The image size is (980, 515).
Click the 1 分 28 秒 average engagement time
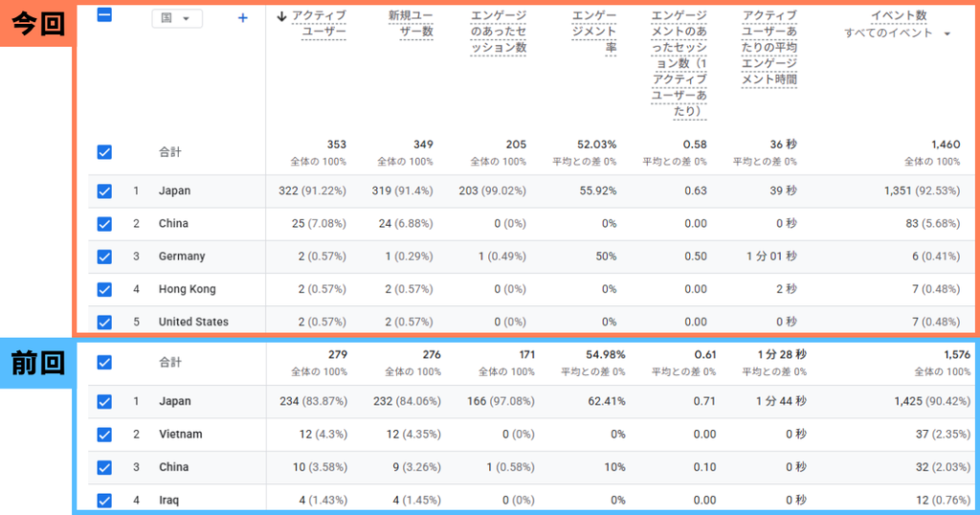782,354
